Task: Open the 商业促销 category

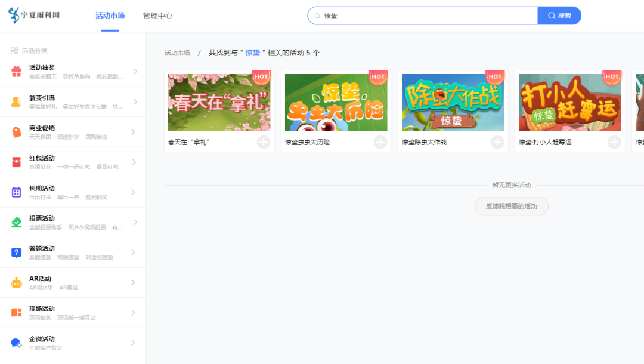Action: (x=73, y=132)
